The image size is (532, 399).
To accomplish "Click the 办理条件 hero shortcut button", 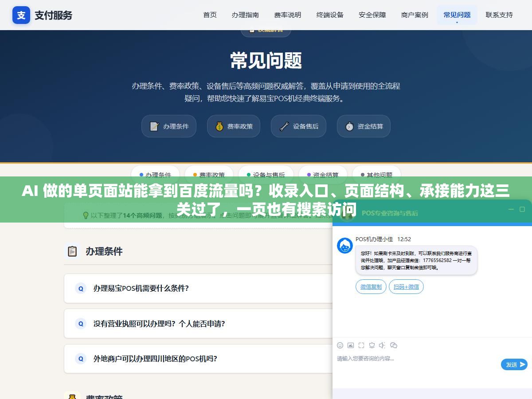I will point(169,126).
